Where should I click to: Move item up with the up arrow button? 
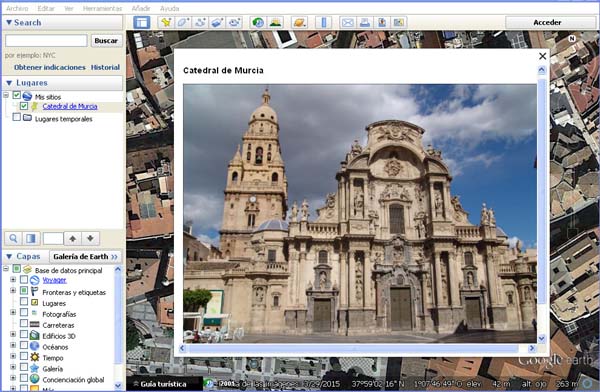click(x=73, y=238)
